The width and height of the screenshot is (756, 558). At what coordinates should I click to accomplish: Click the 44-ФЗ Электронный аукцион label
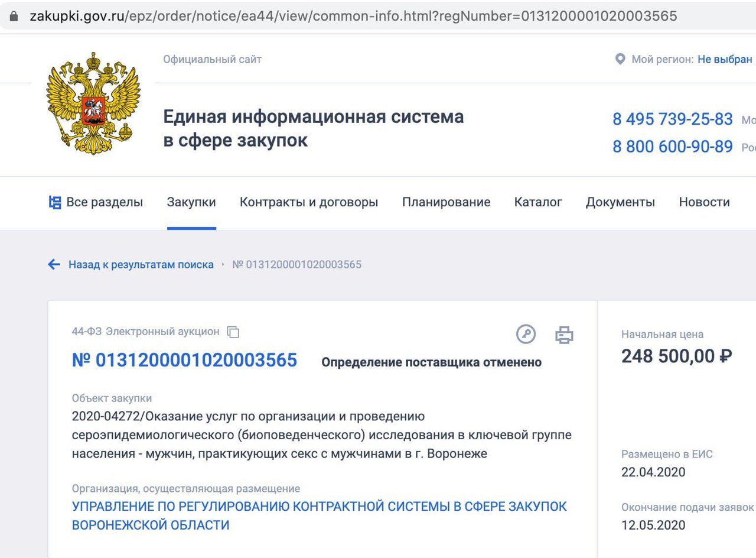(x=145, y=332)
